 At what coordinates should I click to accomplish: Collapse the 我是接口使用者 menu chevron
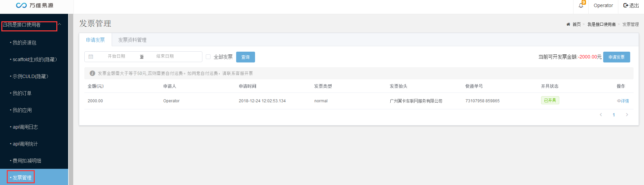[59, 24]
